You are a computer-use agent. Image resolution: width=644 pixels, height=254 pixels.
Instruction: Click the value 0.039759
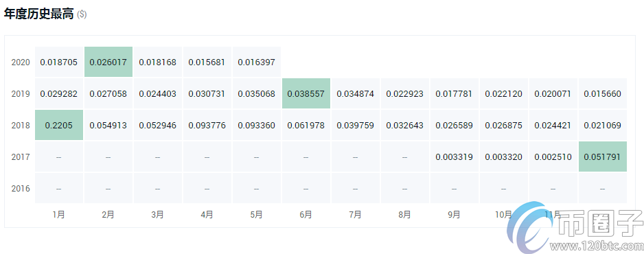point(355,126)
